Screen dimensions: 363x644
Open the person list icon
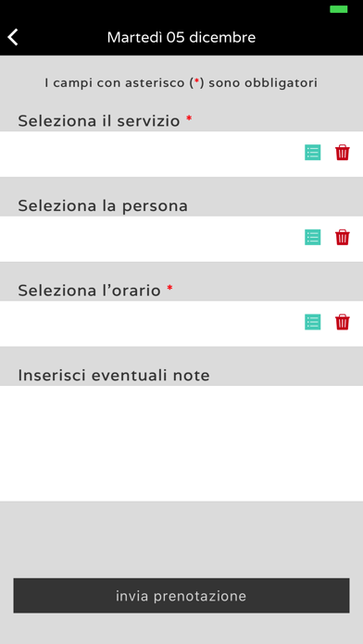(312, 238)
